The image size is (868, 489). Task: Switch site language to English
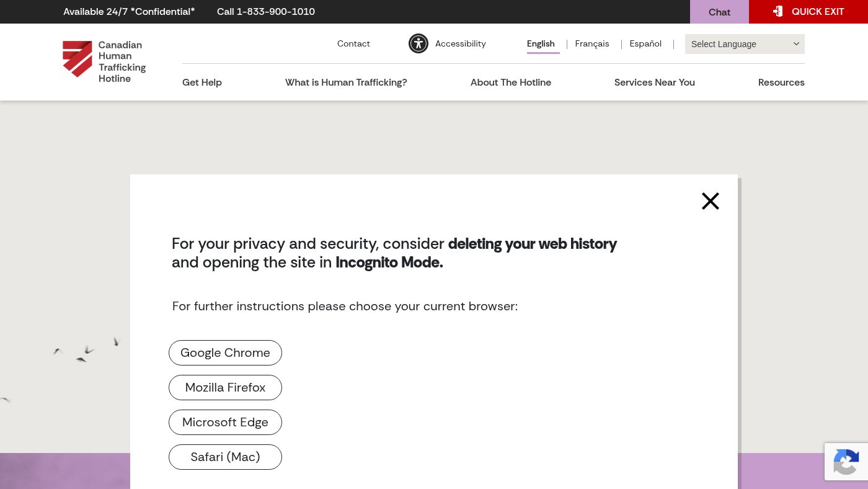click(x=541, y=43)
